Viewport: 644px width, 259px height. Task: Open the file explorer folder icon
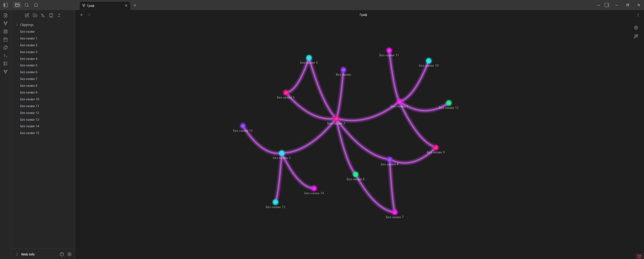pos(17,5)
